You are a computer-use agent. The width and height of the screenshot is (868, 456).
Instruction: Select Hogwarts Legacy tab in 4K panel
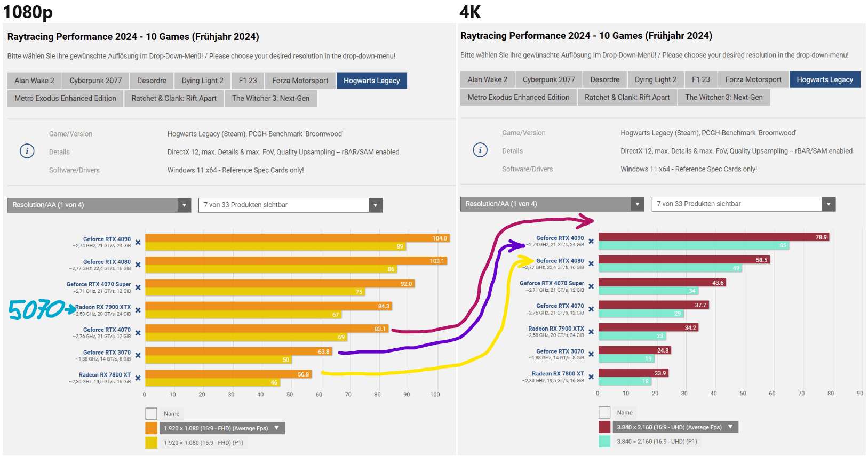[825, 79]
